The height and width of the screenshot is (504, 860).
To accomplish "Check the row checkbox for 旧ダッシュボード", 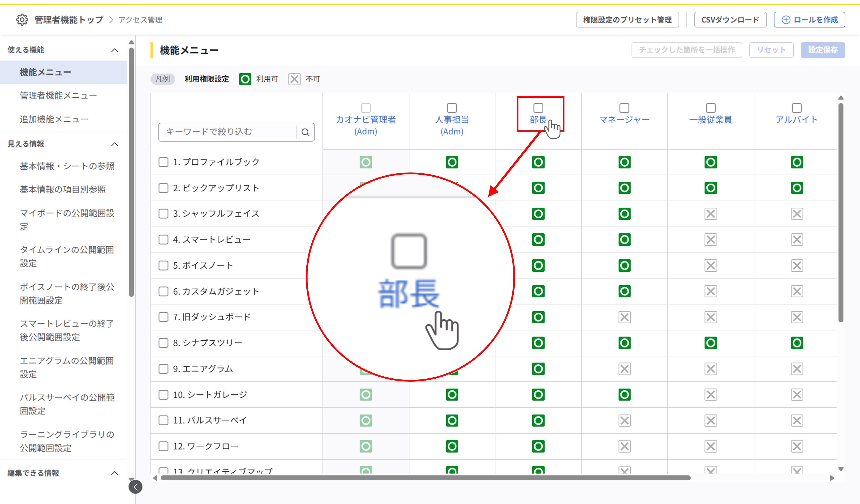I will pos(164,317).
